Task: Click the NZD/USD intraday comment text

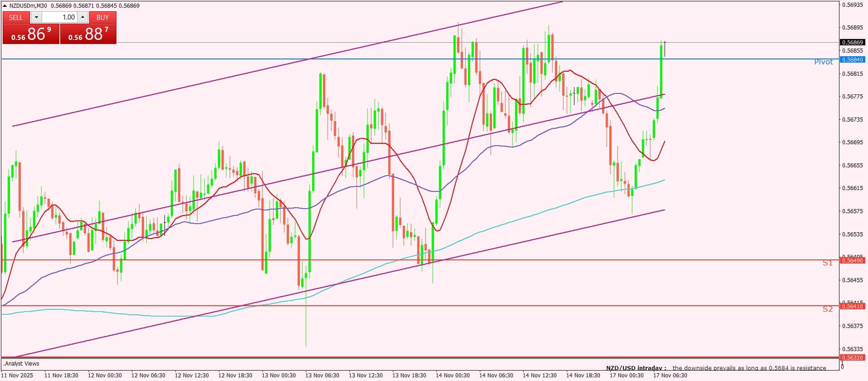Action: (716, 368)
